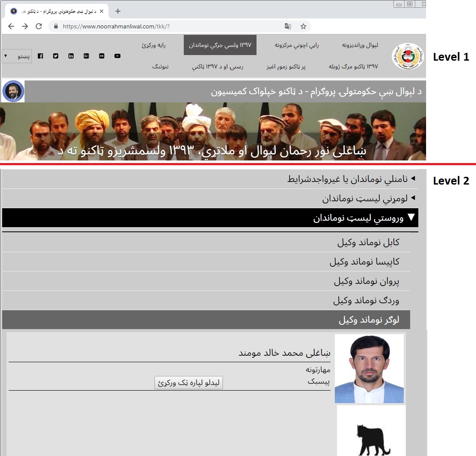Click the election commission logo emblem

(408, 56)
